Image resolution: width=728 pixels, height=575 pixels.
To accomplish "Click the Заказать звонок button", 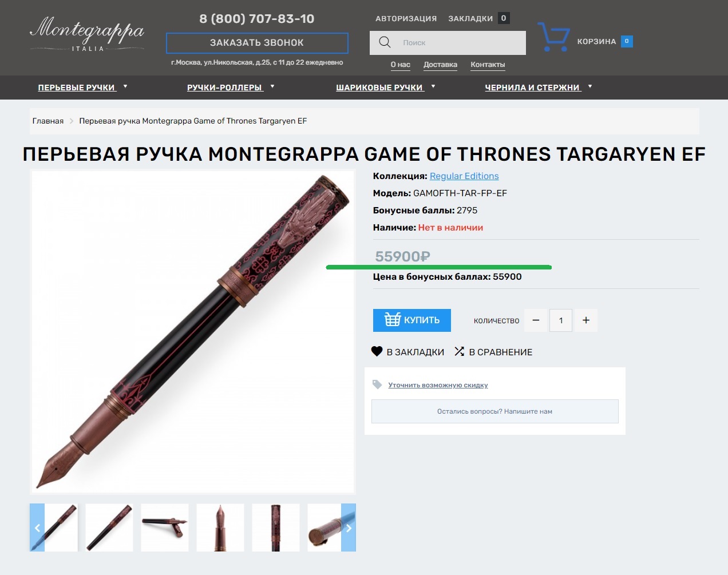I will [x=257, y=43].
